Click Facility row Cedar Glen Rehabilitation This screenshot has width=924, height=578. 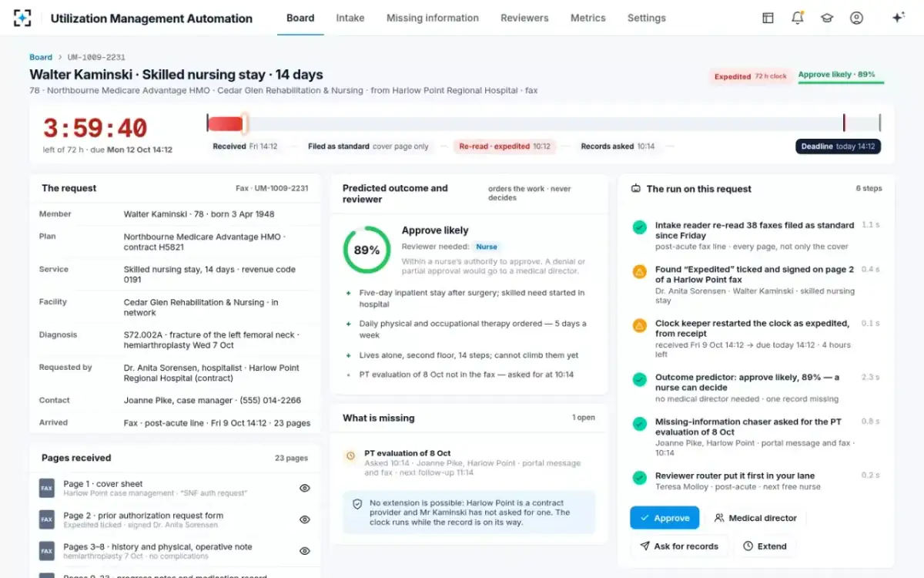175,307
